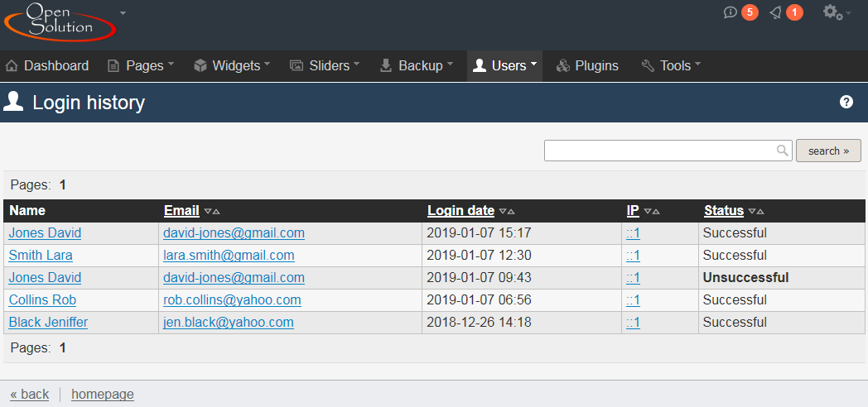The height and width of the screenshot is (407, 868).
Task: Click the Unsuccessful status text
Action: pos(745,278)
